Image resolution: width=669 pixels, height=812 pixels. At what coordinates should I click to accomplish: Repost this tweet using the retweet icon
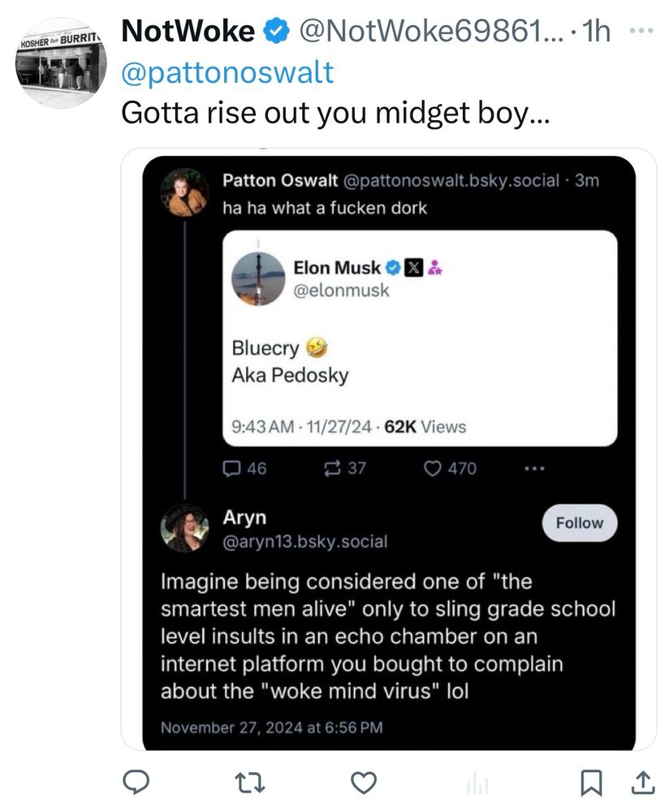(x=250, y=783)
